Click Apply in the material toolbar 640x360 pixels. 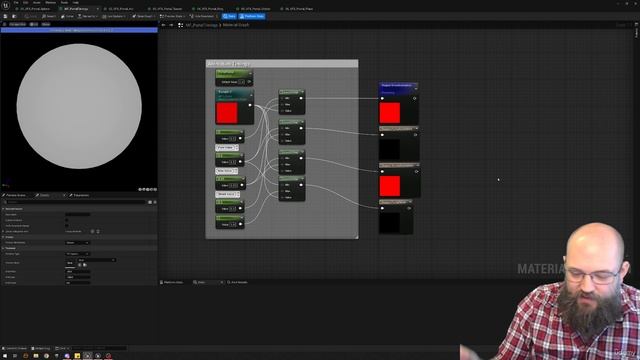click(x=31, y=16)
